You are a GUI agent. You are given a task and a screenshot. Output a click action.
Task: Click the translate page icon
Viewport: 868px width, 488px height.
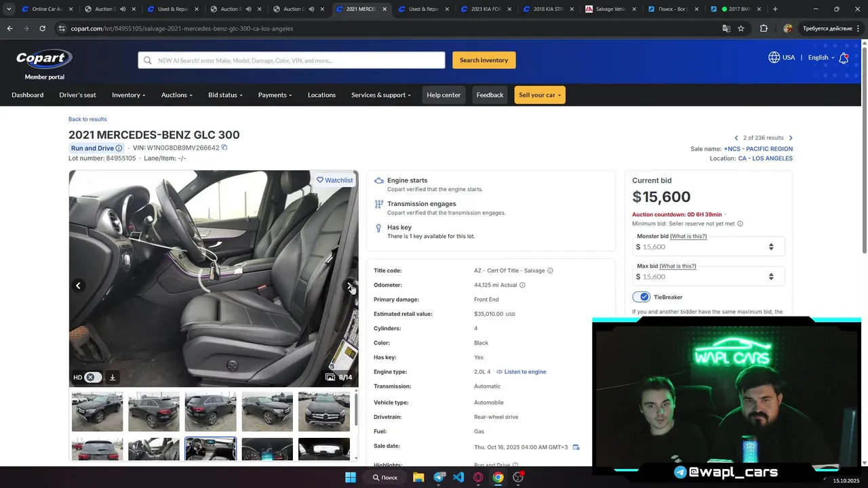pyautogui.click(x=726, y=28)
